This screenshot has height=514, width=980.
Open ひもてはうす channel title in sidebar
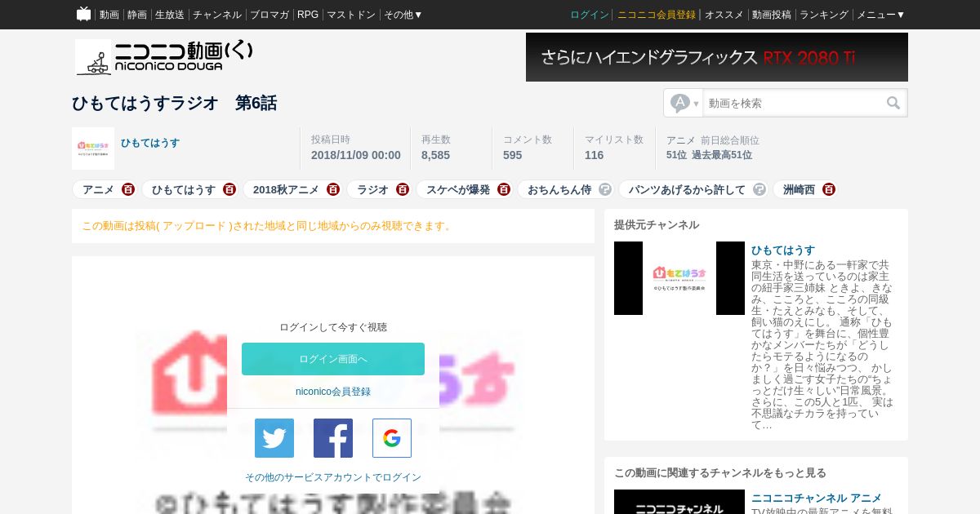[783, 250]
